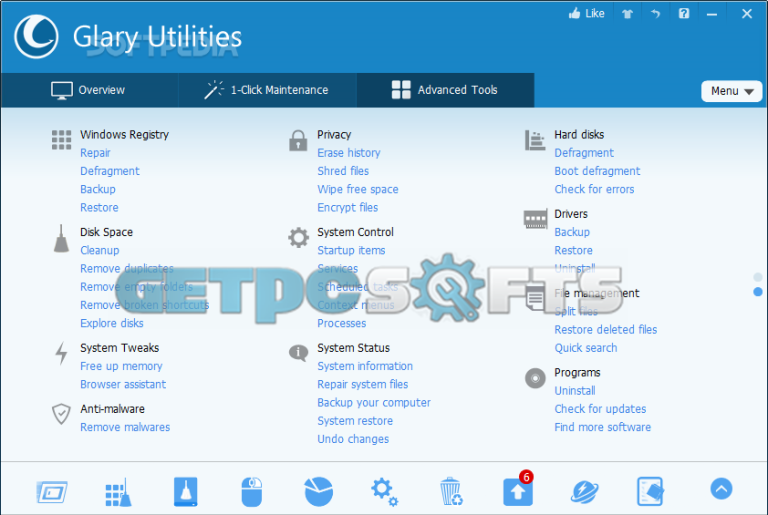Open the Menu dropdown

(732, 91)
